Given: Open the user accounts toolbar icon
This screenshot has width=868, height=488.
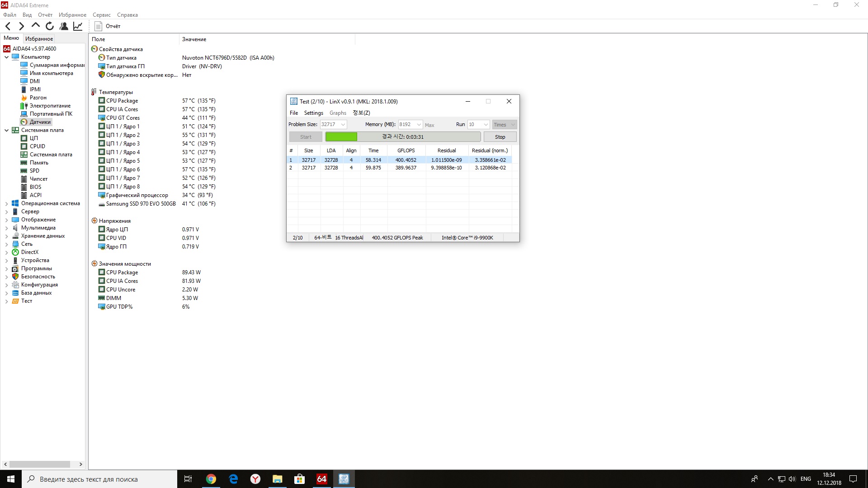Looking at the screenshot, I should coord(64,26).
